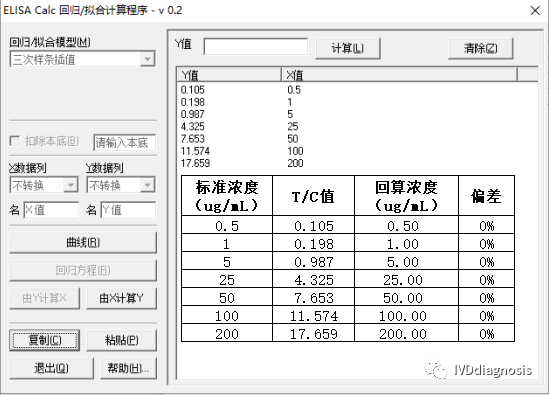Click the 清除(Z) clear button

coord(480,48)
